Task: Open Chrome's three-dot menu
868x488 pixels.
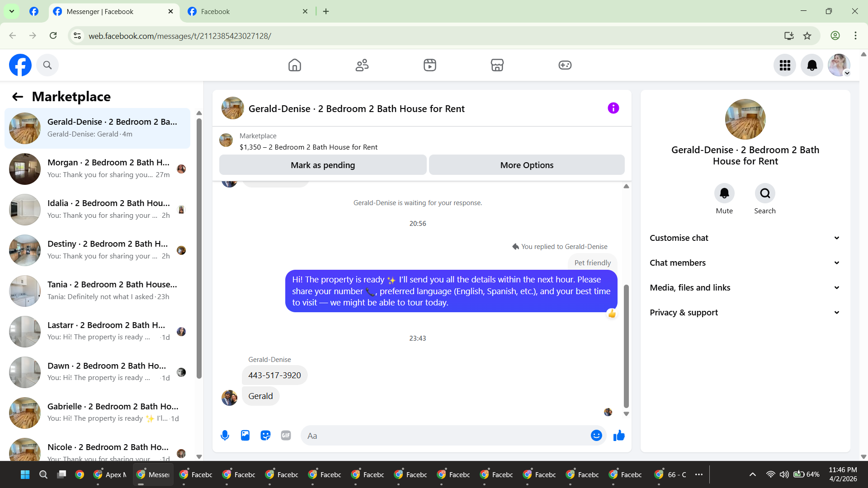Action: click(x=855, y=36)
